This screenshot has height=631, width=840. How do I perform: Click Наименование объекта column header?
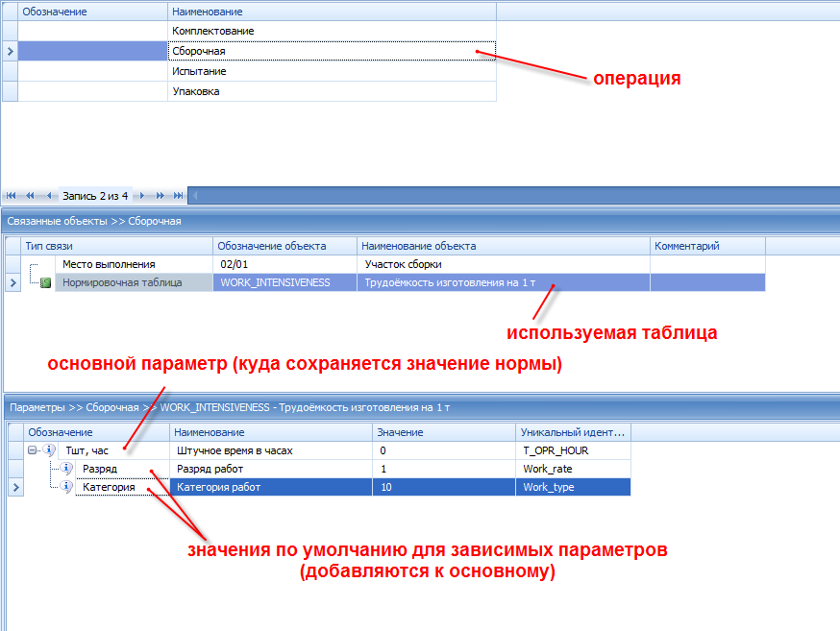504,246
